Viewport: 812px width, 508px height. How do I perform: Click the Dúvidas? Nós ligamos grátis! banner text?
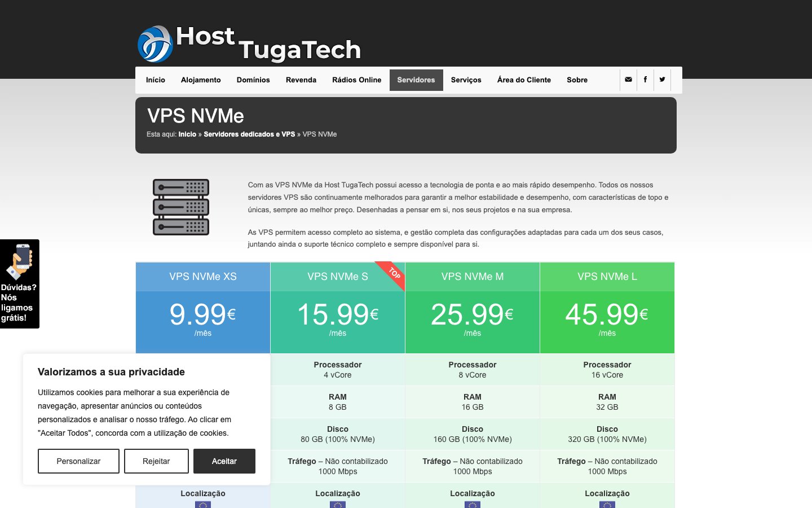point(19,303)
